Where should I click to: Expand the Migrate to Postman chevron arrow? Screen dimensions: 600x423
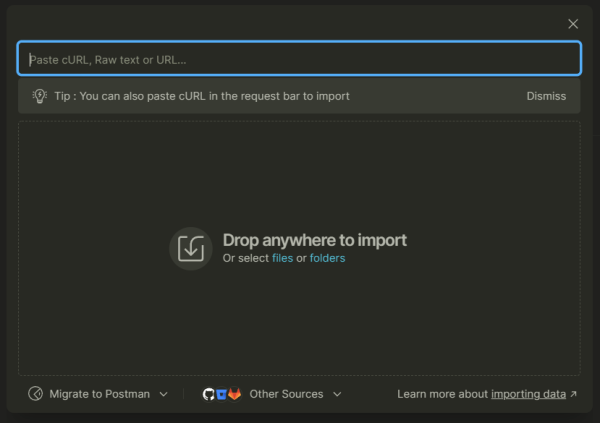(x=164, y=394)
